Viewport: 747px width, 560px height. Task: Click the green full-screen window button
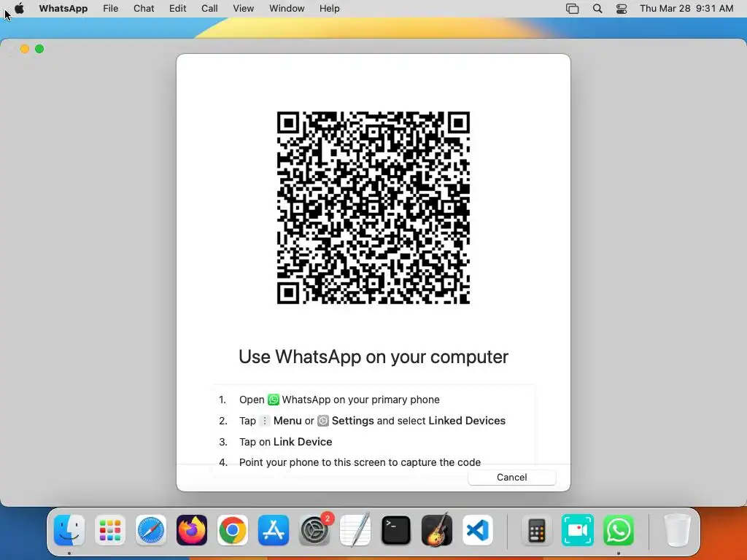[x=39, y=49]
